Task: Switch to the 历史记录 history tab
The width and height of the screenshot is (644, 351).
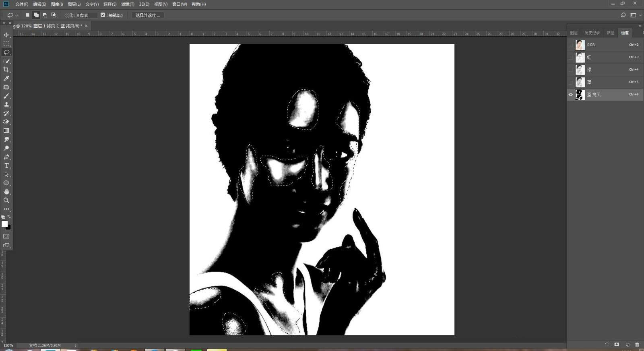Action: click(x=592, y=33)
